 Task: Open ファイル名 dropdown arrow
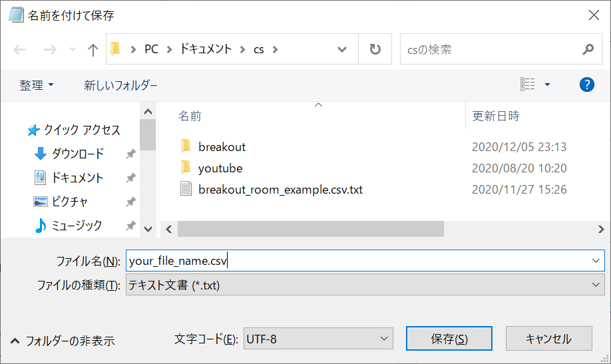596,261
